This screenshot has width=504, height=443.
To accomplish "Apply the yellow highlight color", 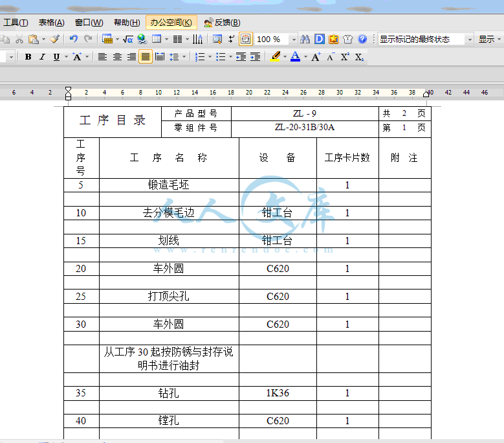I will pyautogui.click(x=275, y=57).
